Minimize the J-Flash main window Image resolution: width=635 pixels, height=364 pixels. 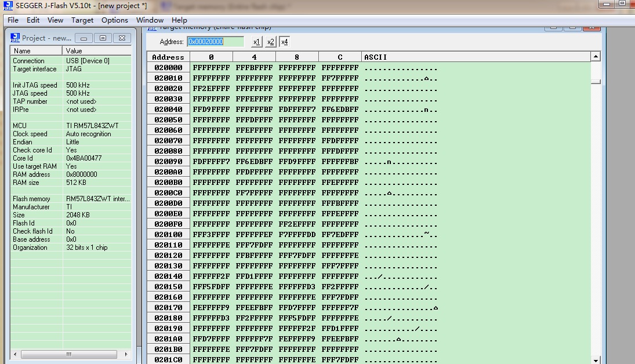coord(606,3)
